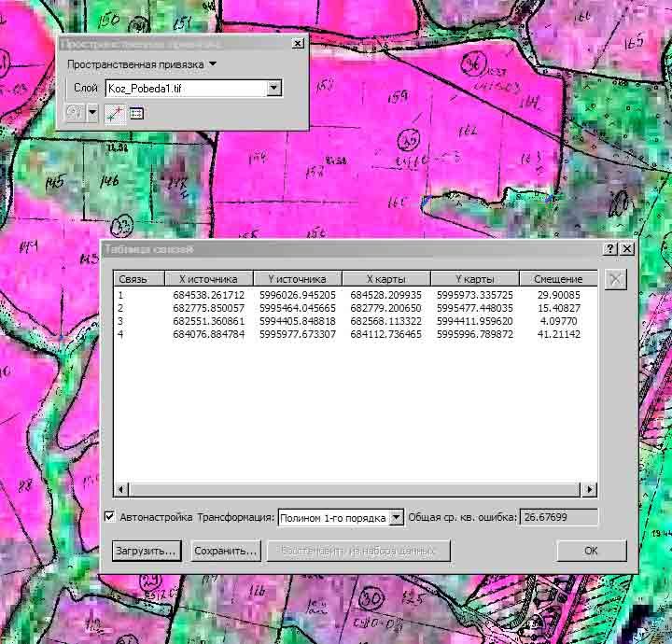Toggle the Автонастройка checkbox
The image size is (672, 644).
[110, 516]
